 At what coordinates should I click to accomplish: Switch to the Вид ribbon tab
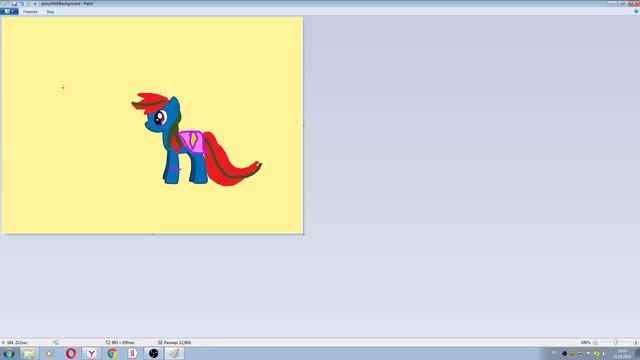(x=50, y=12)
